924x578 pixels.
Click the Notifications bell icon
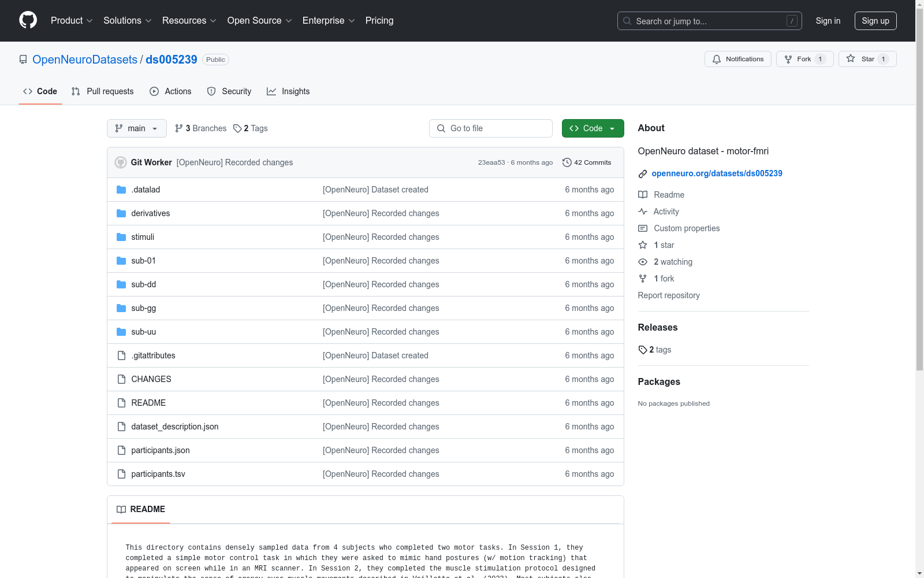717,59
